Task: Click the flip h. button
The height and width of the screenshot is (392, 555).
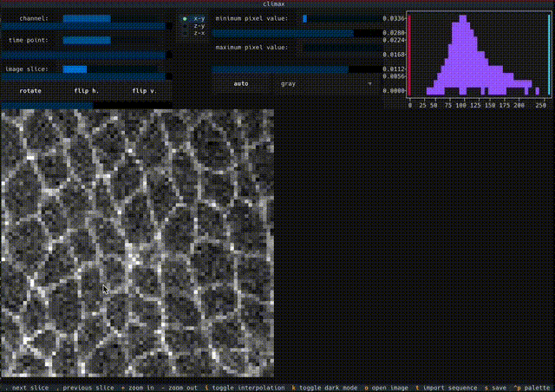Action: coord(86,91)
